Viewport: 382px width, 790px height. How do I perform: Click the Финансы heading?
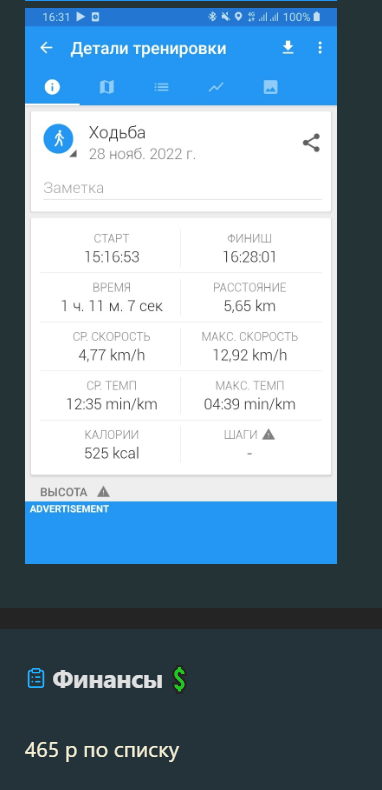[x=107, y=680]
